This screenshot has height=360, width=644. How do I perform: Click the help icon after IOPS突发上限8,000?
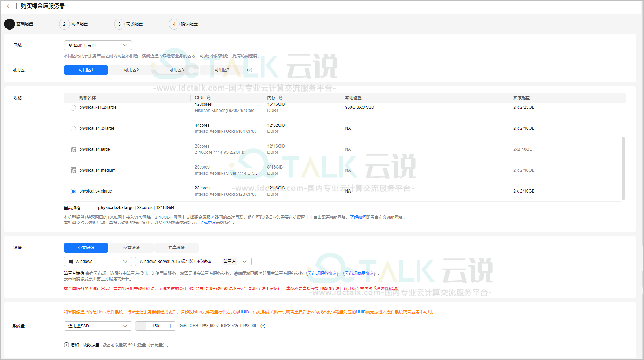pyautogui.click(x=263, y=326)
